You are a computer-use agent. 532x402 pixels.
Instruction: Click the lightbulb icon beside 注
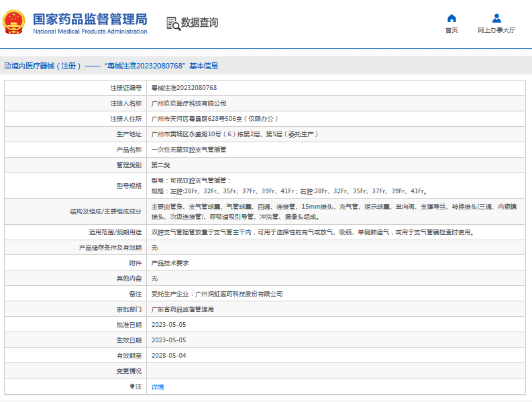[x=132, y=387]
